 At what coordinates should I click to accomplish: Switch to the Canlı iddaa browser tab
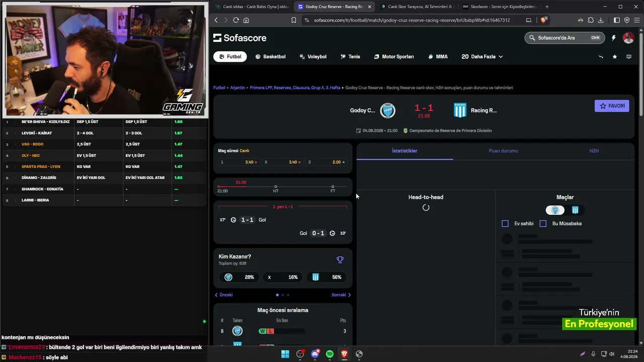click(x=251, y=7)
